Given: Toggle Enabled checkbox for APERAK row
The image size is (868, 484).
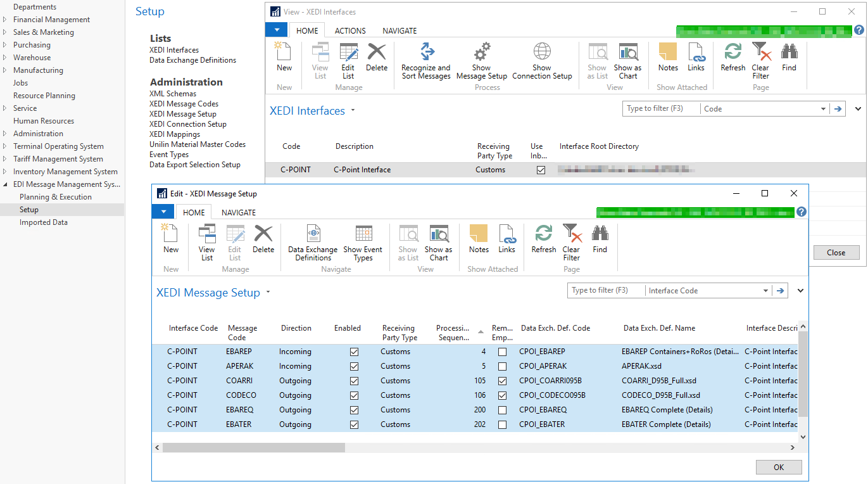Looking at the screenshot, I should coord(354,366).
